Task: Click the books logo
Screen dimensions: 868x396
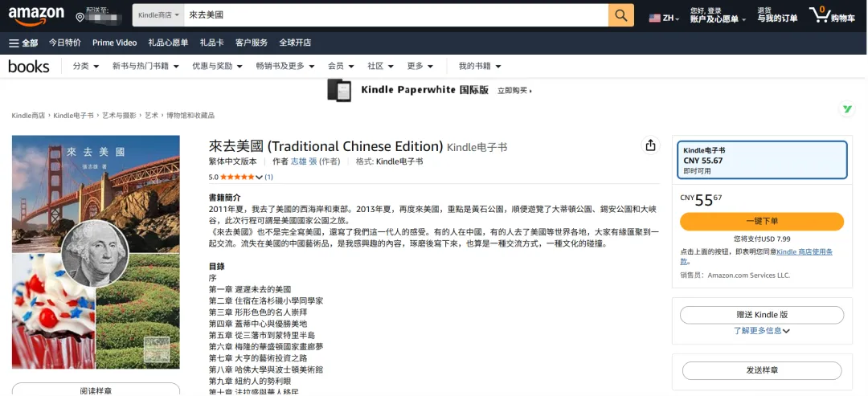Action: tap(29, 67)
